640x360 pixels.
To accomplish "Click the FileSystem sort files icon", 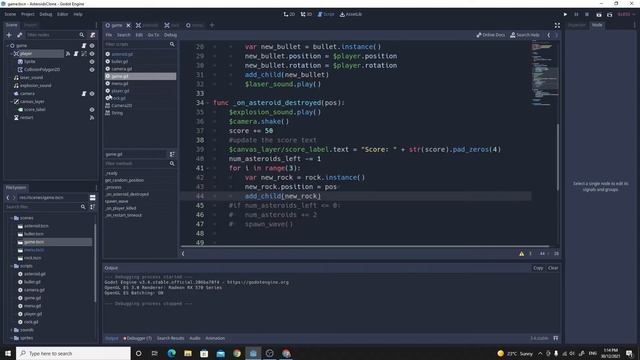I will (93, 207).
